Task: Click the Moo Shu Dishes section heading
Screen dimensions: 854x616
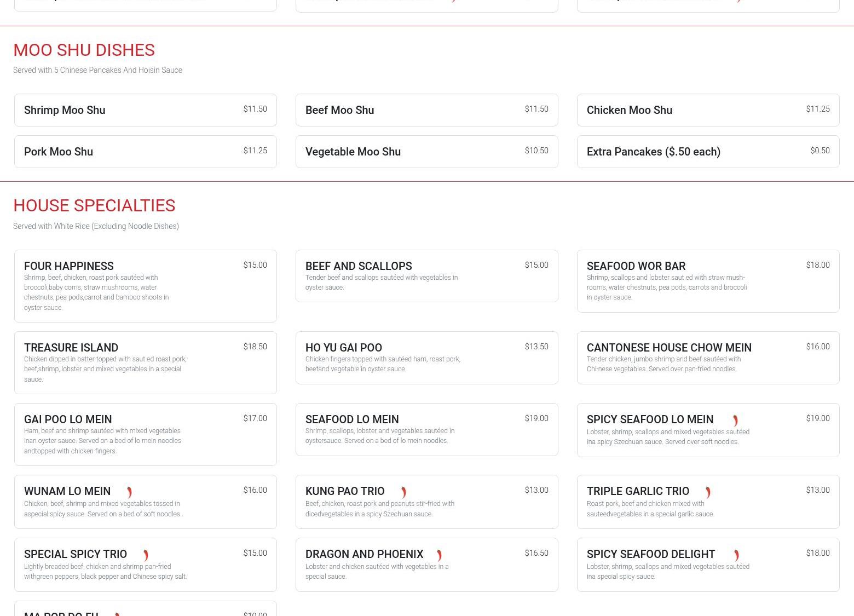Action: point(84,50)
